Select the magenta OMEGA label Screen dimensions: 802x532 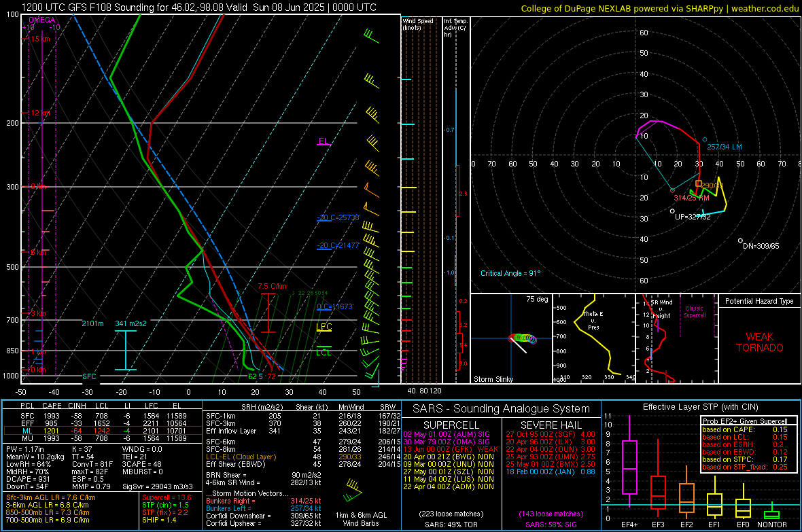[42, 20]
